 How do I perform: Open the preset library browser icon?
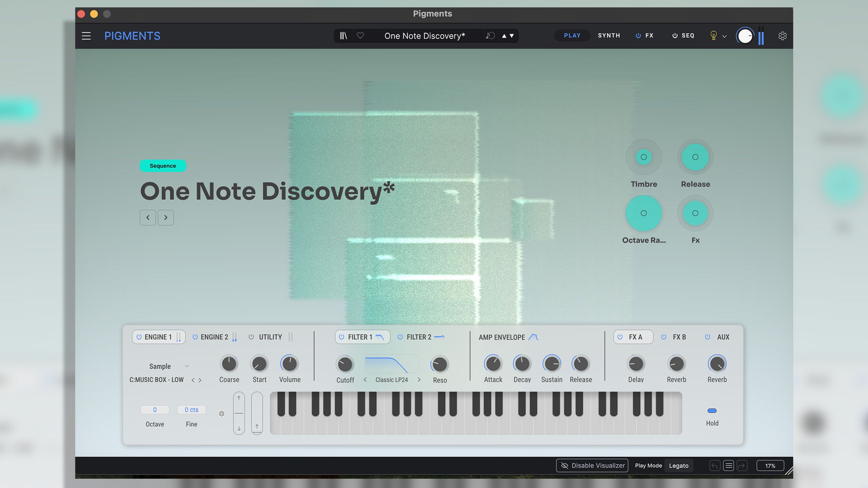(343, 35)
